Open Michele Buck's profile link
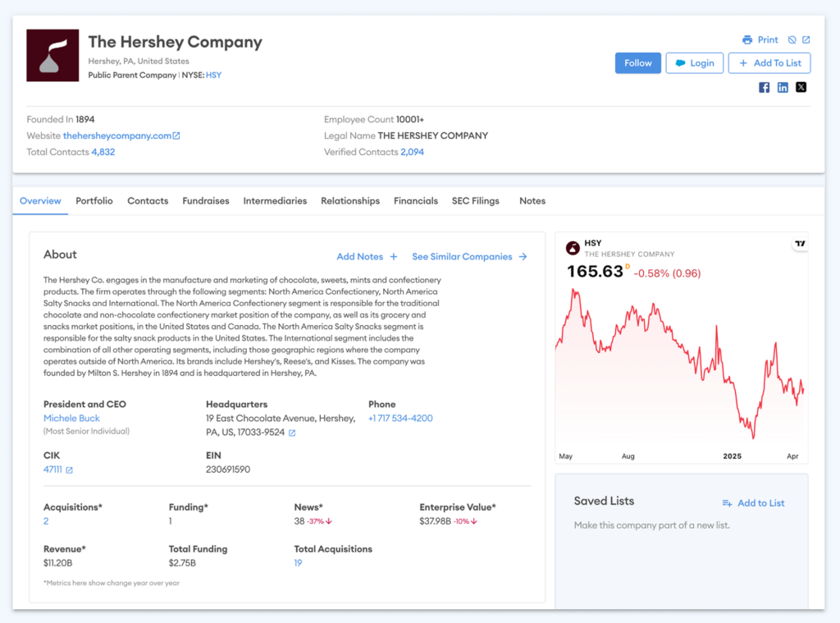This screenshot has width=840, height=623. point(72,418)
